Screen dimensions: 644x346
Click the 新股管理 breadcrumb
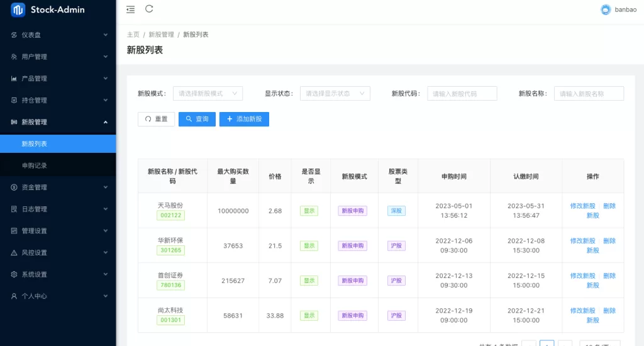click(x=162, y=35)
